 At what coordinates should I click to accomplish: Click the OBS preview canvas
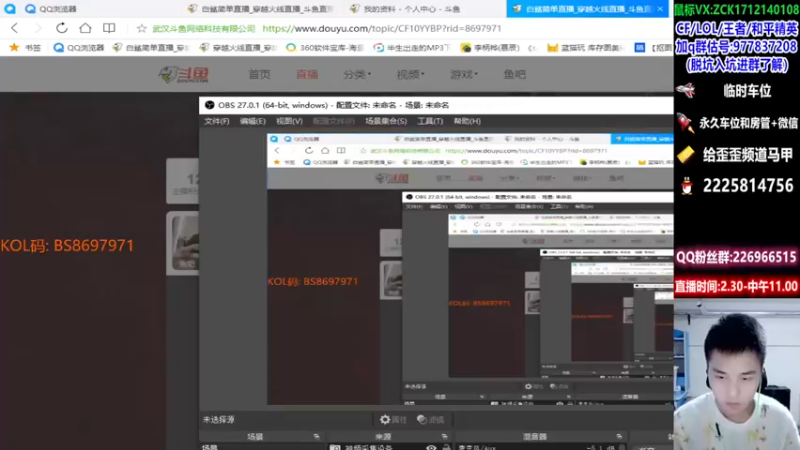(x=470, y=269)
